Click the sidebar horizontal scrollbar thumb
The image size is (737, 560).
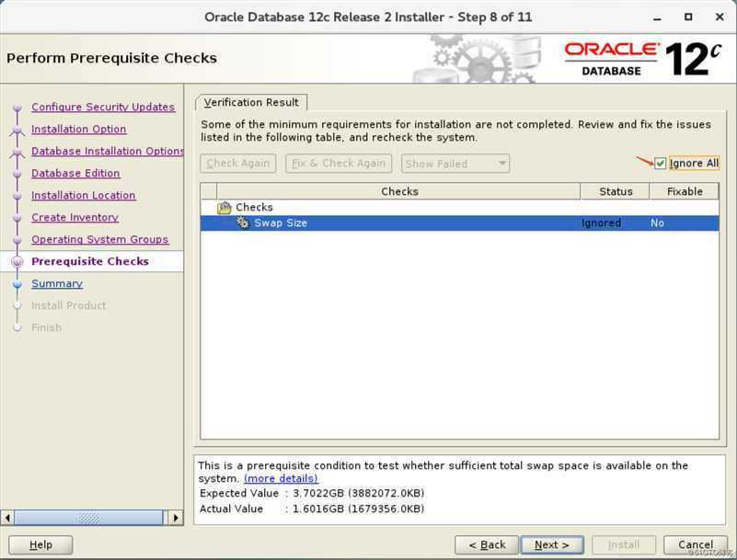coord(88,518)
